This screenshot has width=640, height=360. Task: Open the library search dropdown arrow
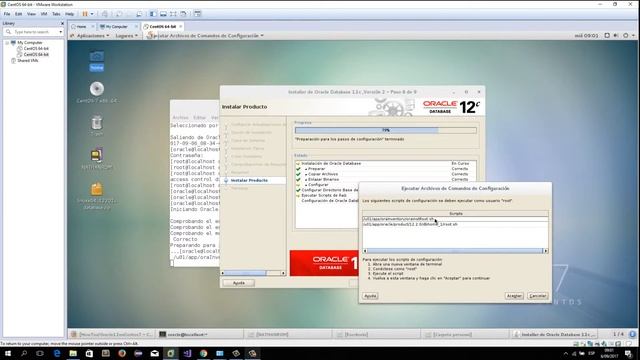tap(60, 32)
